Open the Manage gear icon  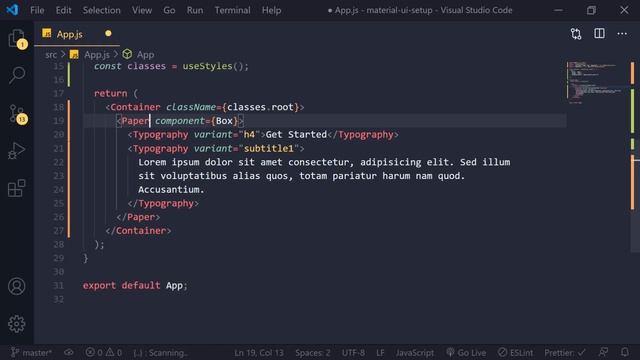[x=17, y=324]
